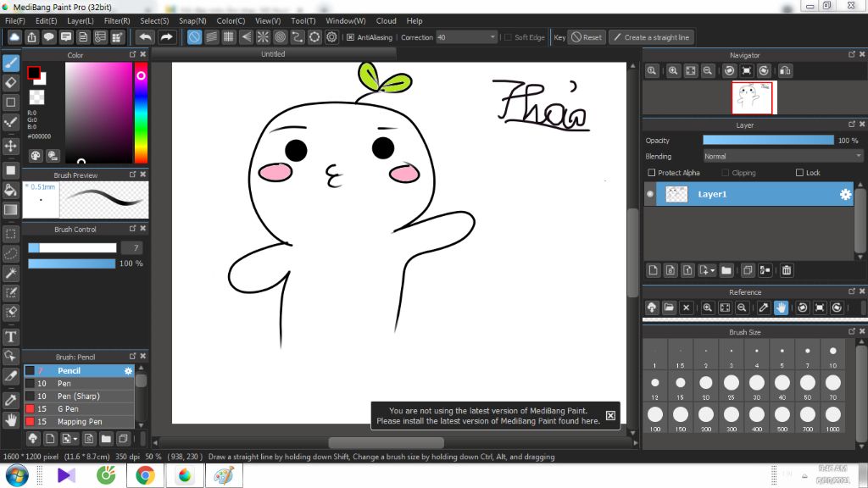Select the Bucket fill tool
The image size is (868, 488).
[x=10, y=191]
